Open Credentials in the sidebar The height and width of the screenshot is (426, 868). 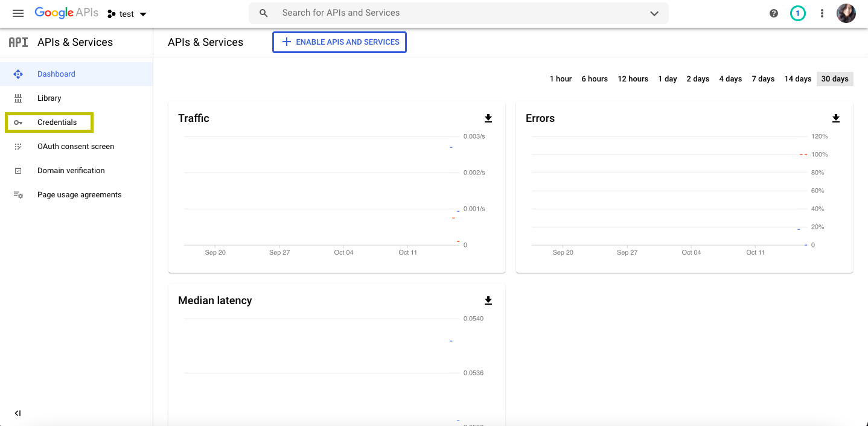57,122
